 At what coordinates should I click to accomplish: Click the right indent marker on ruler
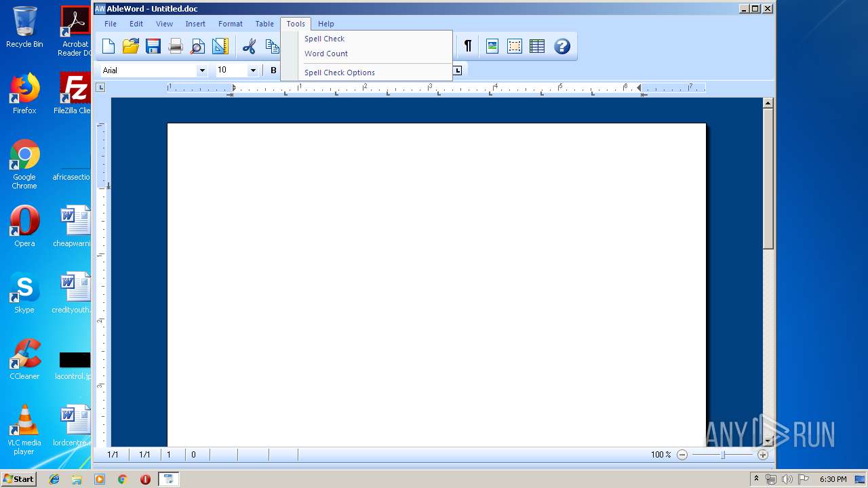coord(639,89)
